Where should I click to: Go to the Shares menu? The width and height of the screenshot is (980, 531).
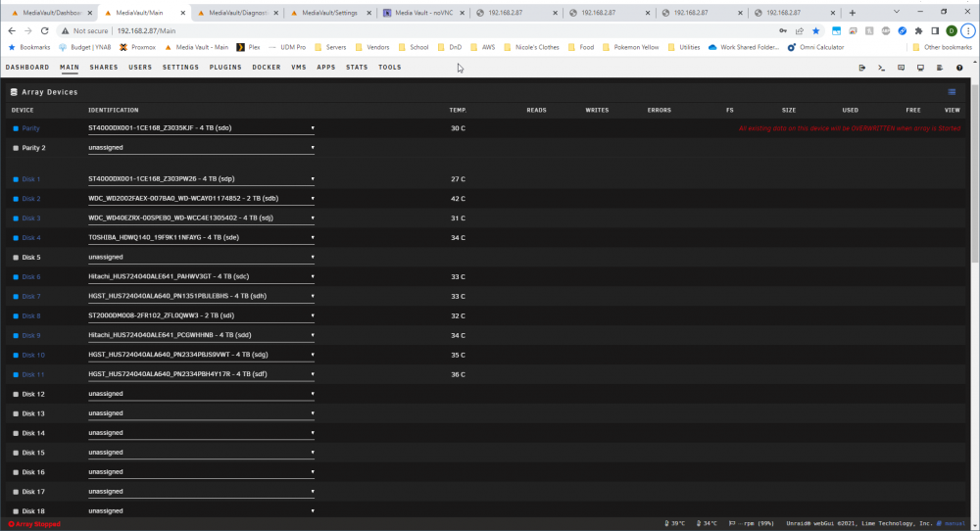[104, 68]
